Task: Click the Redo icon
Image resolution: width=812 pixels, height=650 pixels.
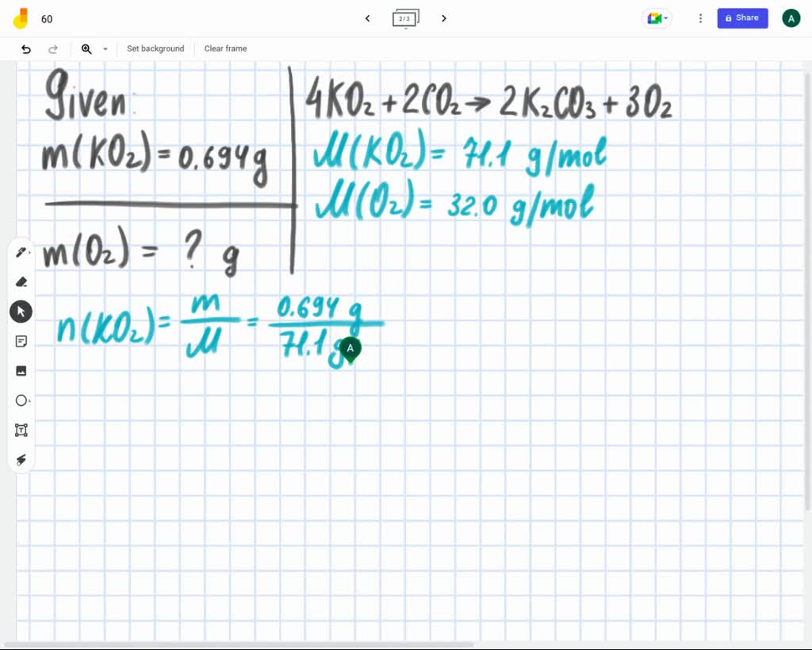Action: (x=53, y=48)
